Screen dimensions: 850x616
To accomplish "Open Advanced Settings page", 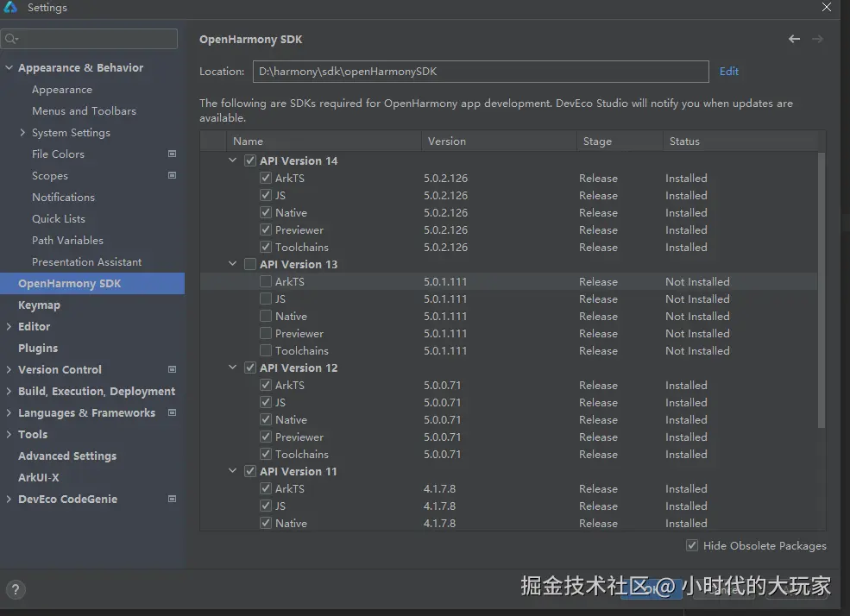I will 67,456.
